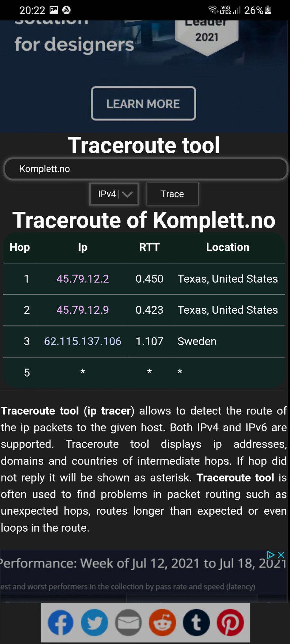
Task: Share page on Twitter
Action: [x=95, y=623]
